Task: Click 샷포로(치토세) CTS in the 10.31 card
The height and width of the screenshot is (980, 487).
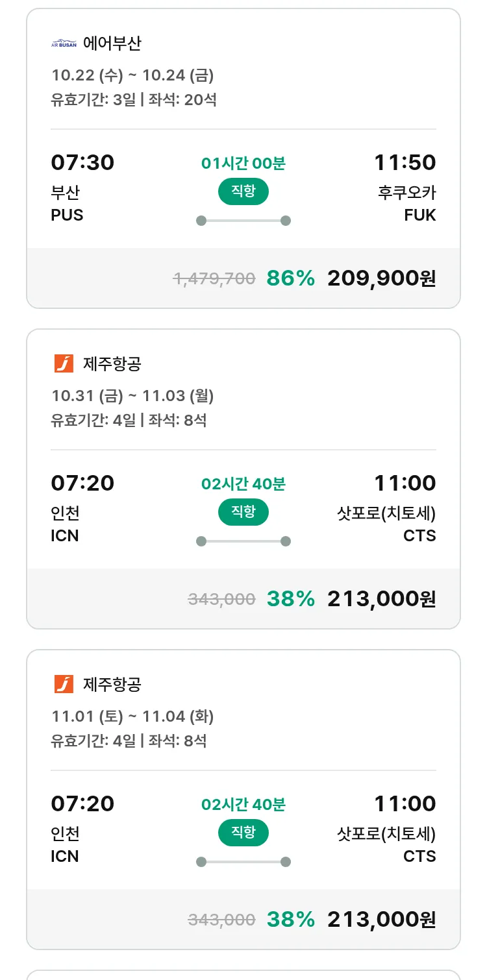Action: (386, 524)
